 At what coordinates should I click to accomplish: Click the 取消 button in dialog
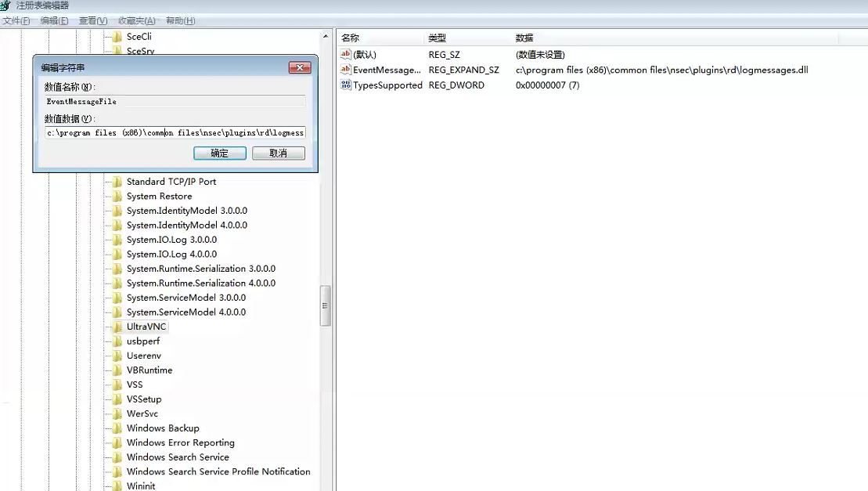279,153
